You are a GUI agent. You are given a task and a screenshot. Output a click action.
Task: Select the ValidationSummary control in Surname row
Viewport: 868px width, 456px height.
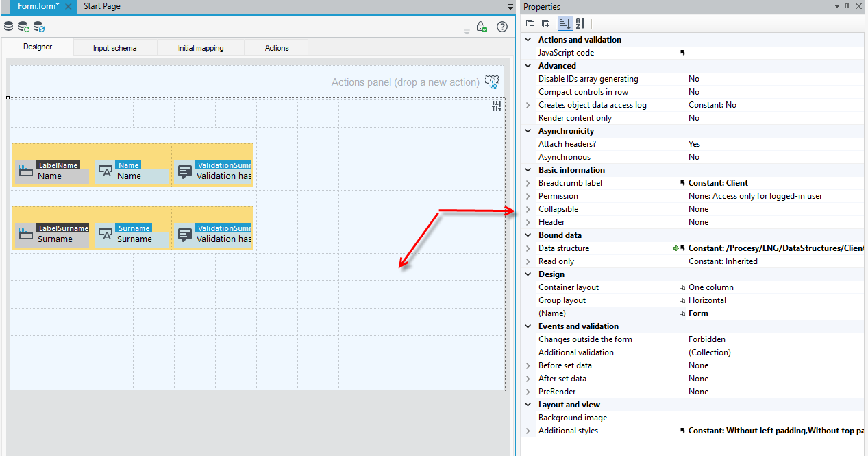[212, 235]
